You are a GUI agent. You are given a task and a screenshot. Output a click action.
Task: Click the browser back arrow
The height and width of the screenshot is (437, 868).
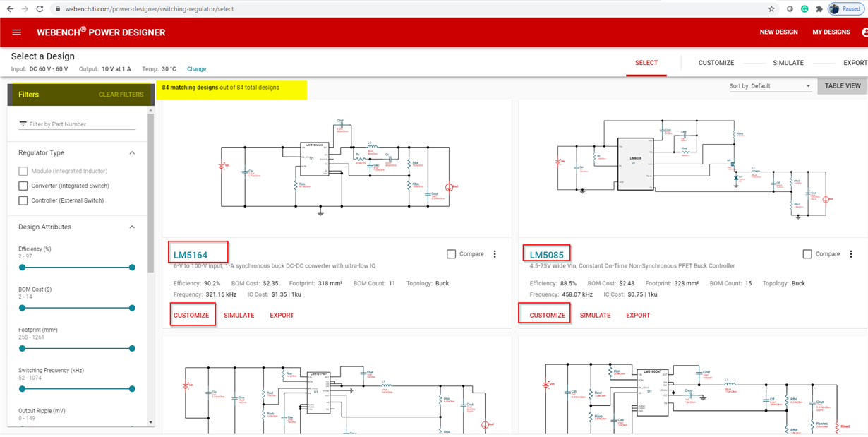10,9
